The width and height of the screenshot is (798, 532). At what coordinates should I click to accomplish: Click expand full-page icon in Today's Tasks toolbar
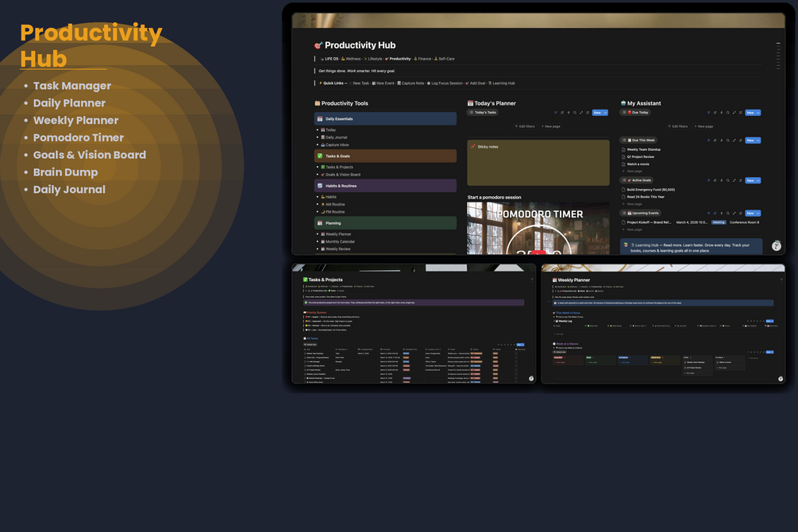(581, 113)
